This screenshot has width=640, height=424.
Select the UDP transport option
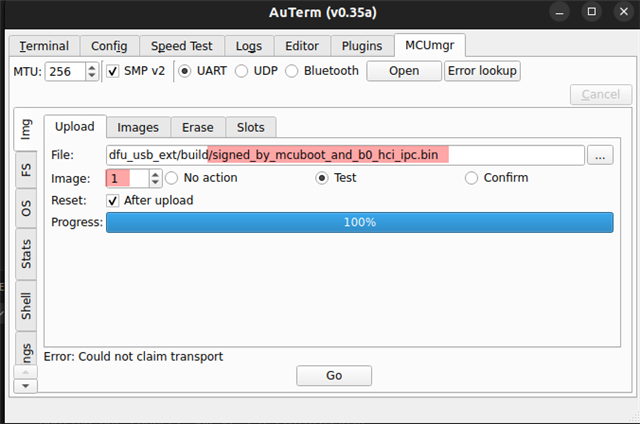241,71
